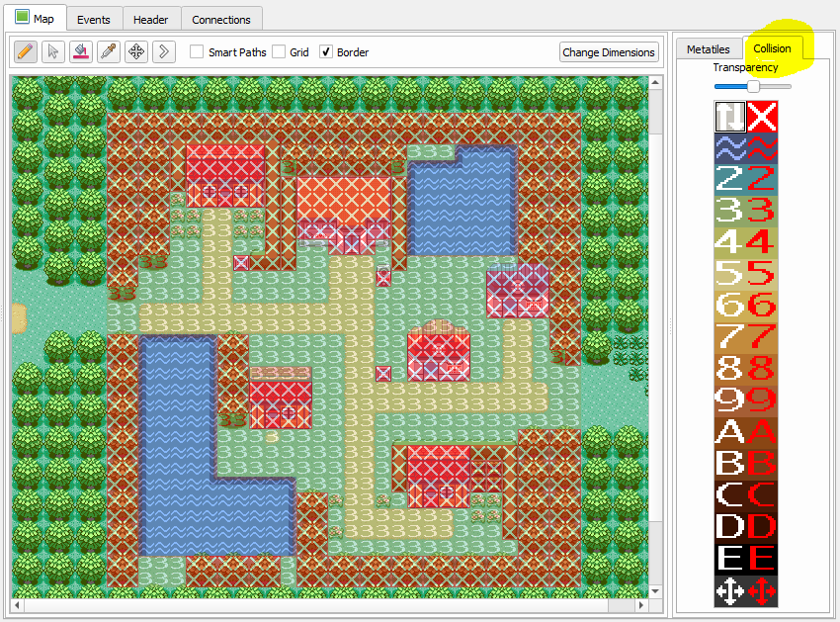The image size is (840, 622).
Task: Select the white four-way arrows collision tile
Action: click(x=730, y=591)
